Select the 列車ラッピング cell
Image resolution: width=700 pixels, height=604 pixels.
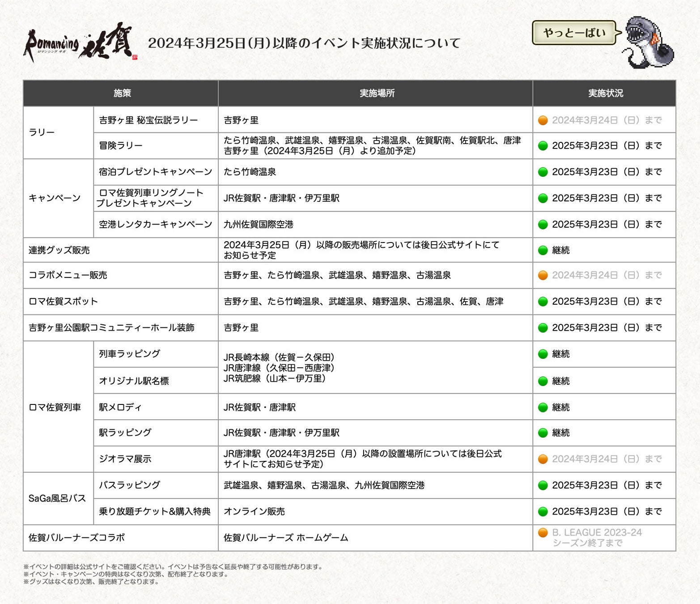click(x=156, y=354)
